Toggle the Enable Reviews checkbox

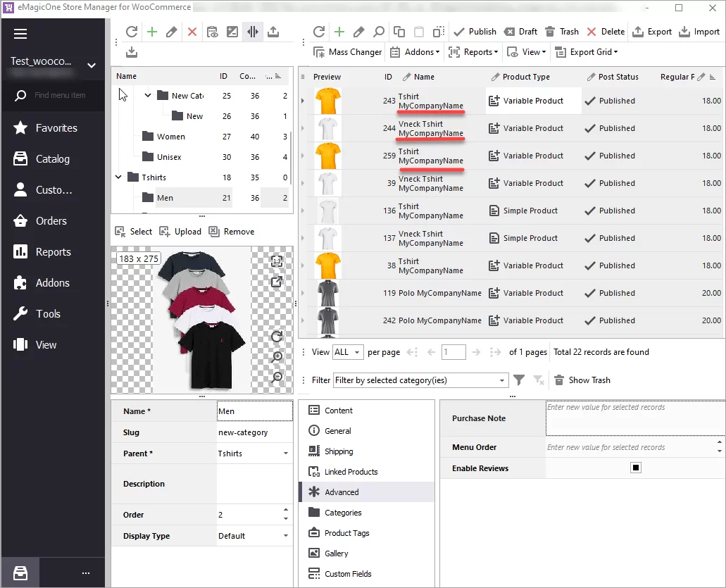635,467
